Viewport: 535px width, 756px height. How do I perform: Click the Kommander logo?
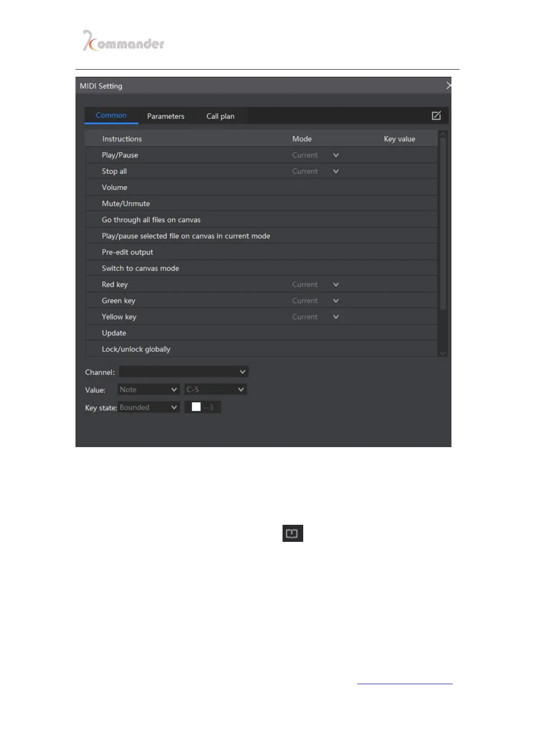[x=124, y=41]
